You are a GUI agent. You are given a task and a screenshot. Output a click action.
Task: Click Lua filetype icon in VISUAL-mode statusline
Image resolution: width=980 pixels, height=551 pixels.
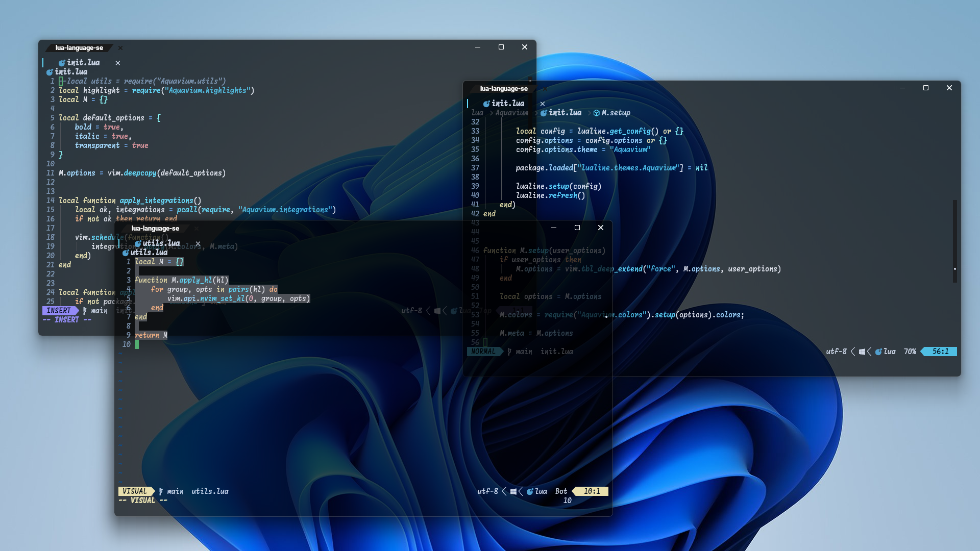(x=530, y=492)
